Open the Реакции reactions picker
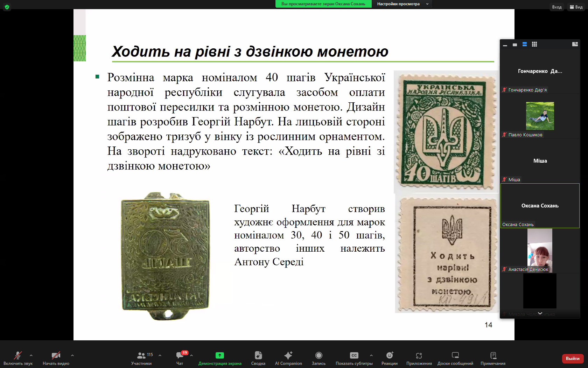The image size is (588, 368). [390, 357]
